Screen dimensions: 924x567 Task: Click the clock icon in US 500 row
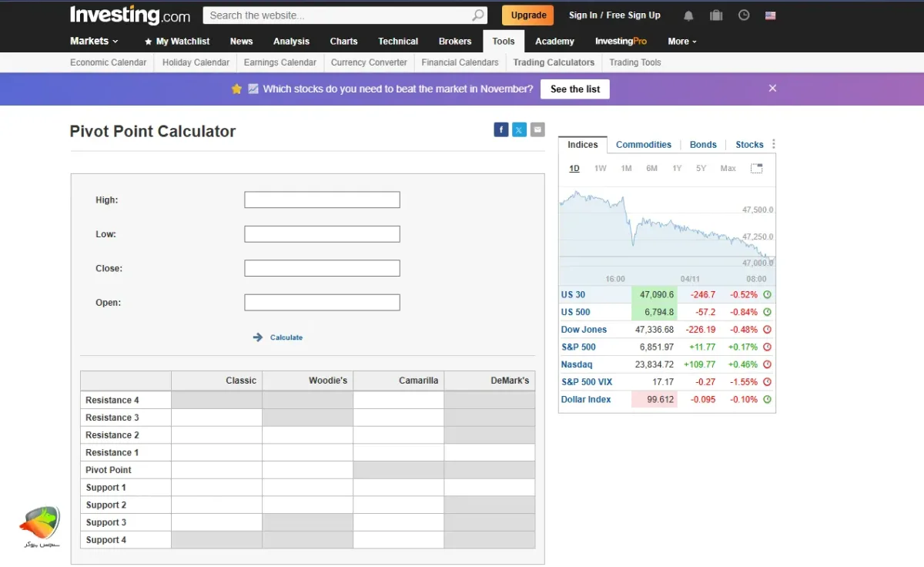(767, 312)
